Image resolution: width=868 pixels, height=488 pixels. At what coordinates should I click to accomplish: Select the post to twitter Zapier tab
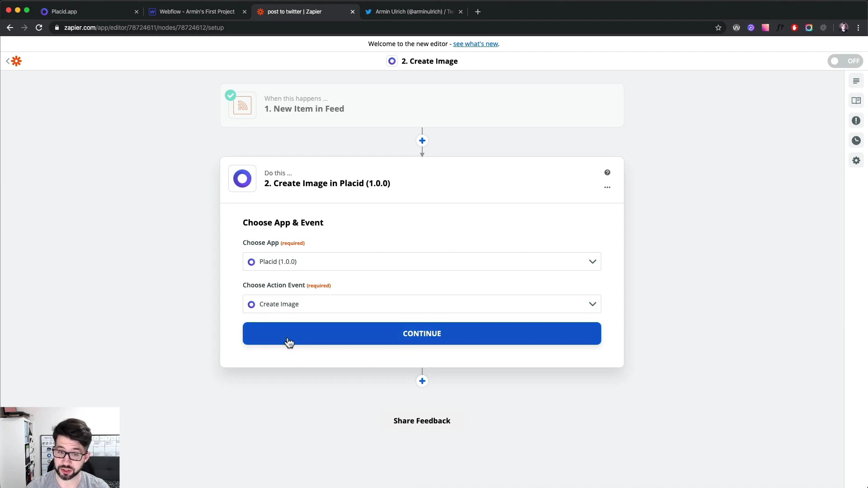306,12
